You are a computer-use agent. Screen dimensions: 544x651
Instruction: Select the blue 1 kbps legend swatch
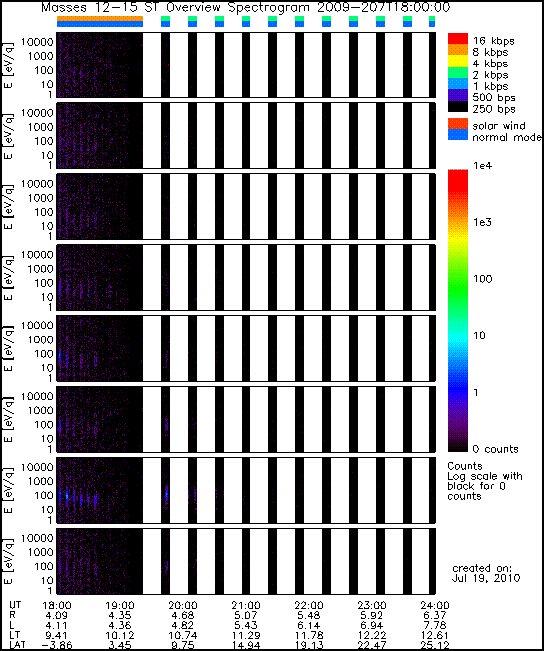pos(458,84)
